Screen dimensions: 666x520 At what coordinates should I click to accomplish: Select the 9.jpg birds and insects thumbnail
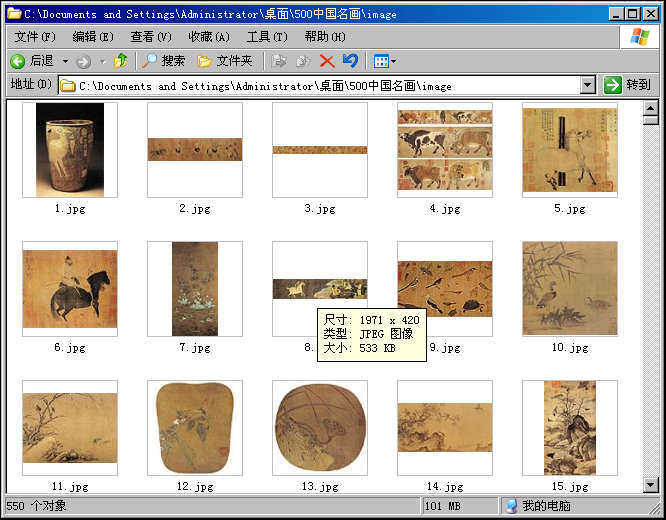[x=445, y=289]
